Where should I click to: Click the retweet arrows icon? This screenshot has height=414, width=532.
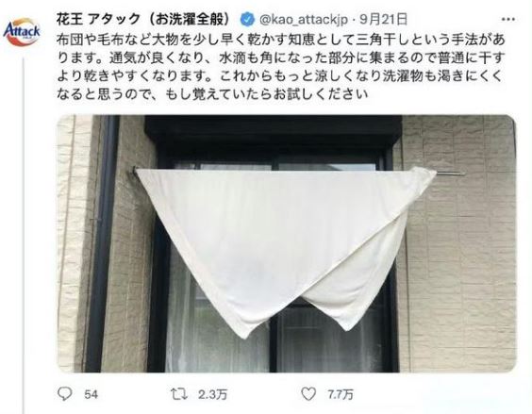tap(179, 394)
